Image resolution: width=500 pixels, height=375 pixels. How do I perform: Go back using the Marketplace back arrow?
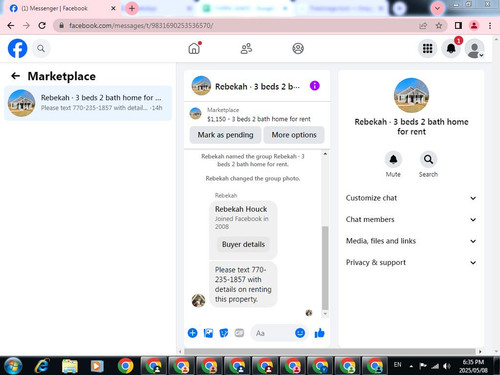pos(15,76)
